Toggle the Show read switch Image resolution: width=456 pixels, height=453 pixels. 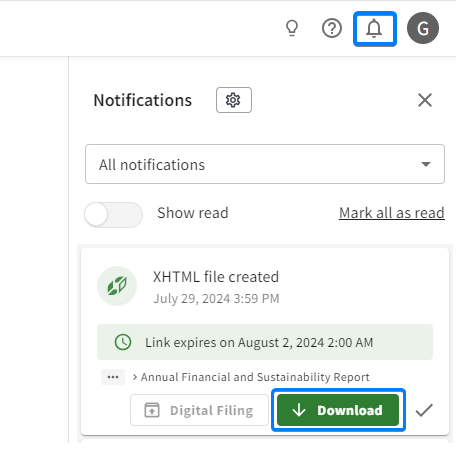(x=113, y=215)
